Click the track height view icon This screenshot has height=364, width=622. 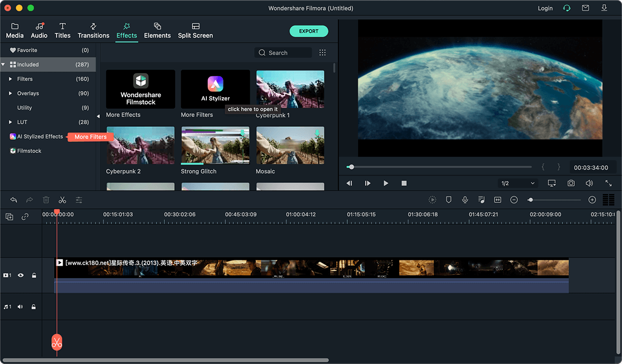pyautogui.click(x=609, y=200)
